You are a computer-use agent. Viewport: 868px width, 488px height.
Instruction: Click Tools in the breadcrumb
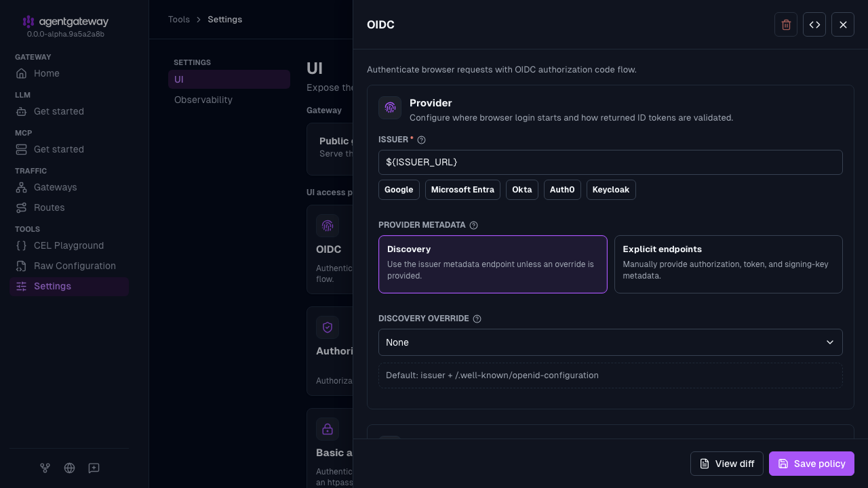pyautogui.click(x=179, y=19)
